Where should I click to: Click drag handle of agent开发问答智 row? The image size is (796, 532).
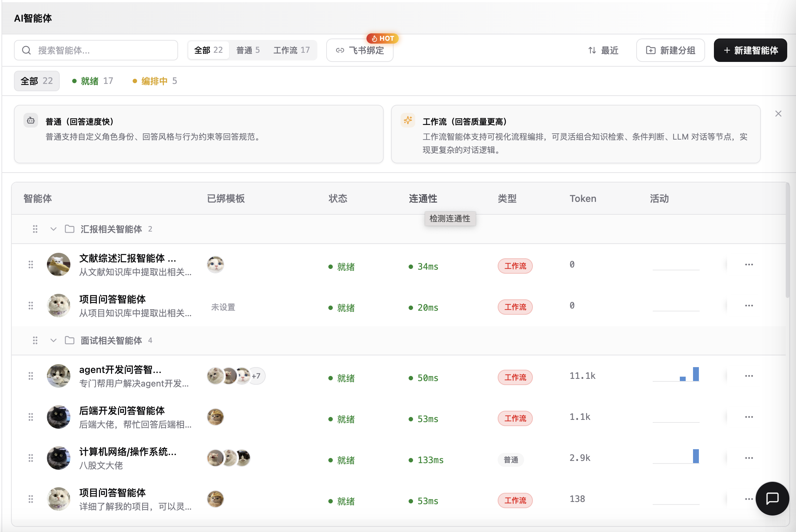coord(31,376)
